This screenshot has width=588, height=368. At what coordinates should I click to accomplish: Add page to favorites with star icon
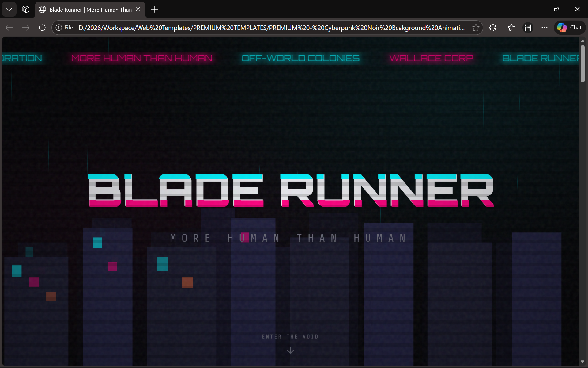tap(476, 28)
